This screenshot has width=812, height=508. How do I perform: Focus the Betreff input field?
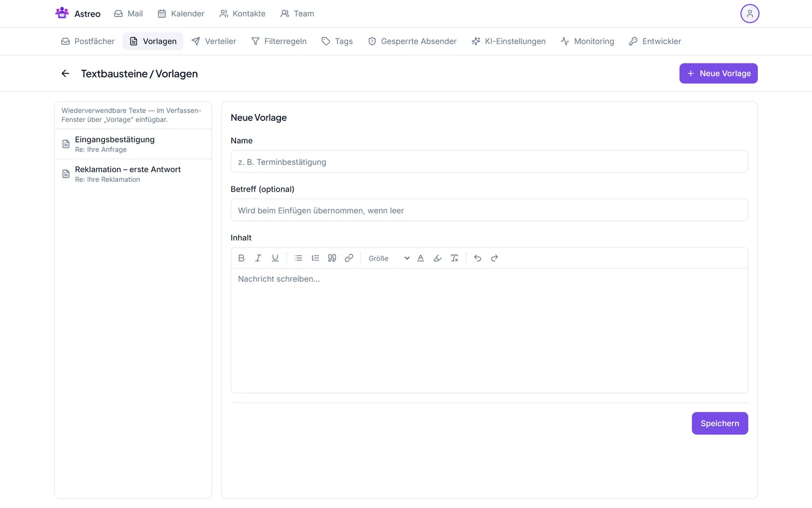pos(489,210)
